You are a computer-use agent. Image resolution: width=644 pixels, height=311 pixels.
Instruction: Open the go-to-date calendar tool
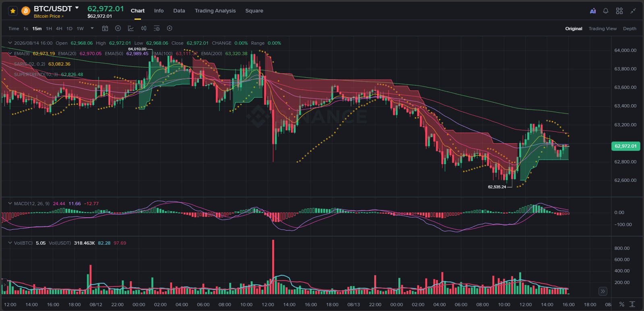(105, 28)
